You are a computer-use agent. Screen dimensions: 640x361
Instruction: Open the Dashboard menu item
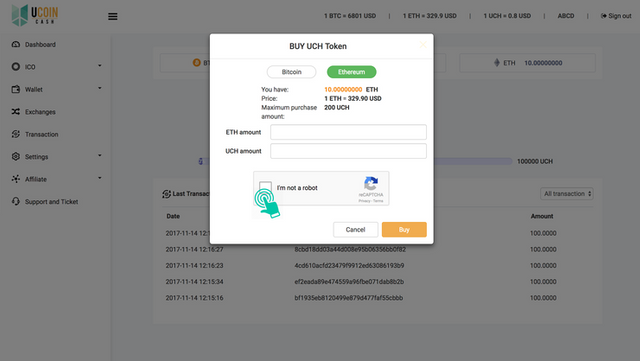point(40,45)
